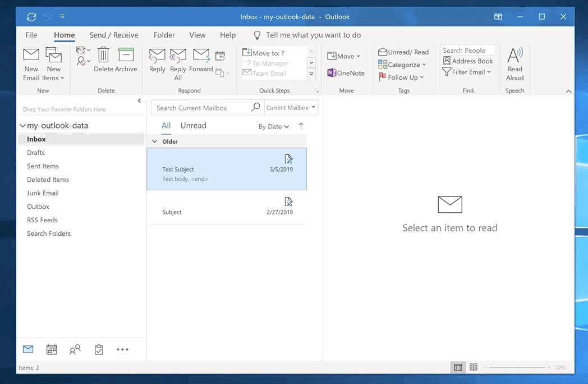Forward the selected email
Screen dimensions: 588x384
[x=201, y=55]
